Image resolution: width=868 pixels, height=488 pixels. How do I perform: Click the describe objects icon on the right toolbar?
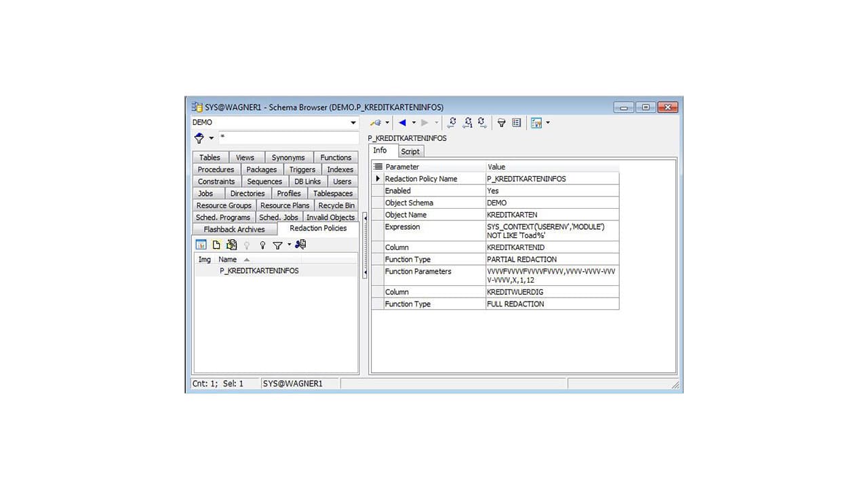click(x=516, y=123)
